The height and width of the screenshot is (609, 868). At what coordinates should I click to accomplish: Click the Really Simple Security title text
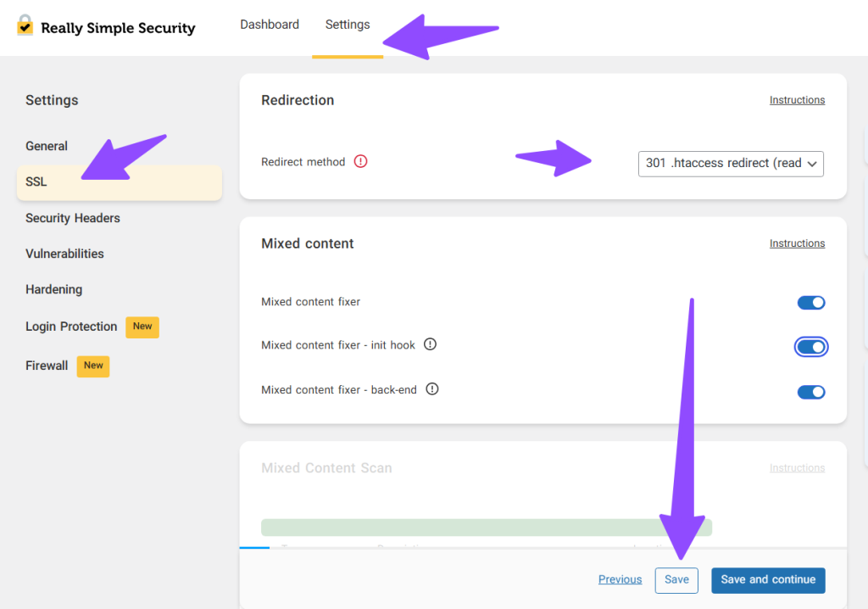coord(118,28)
